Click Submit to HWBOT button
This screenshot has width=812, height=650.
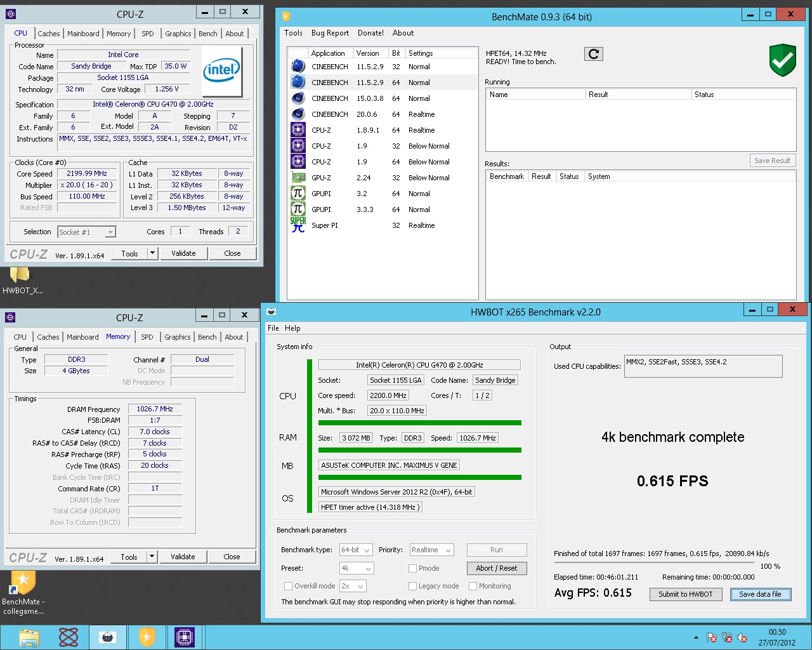coord(685,594)
